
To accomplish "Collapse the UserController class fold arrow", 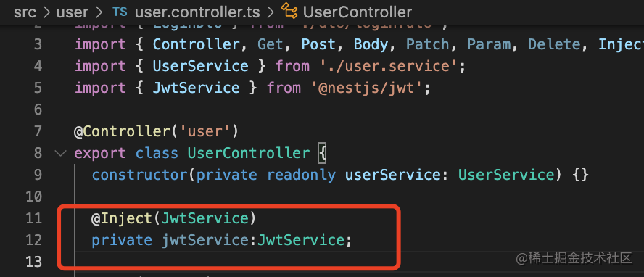I will point(60,153).
